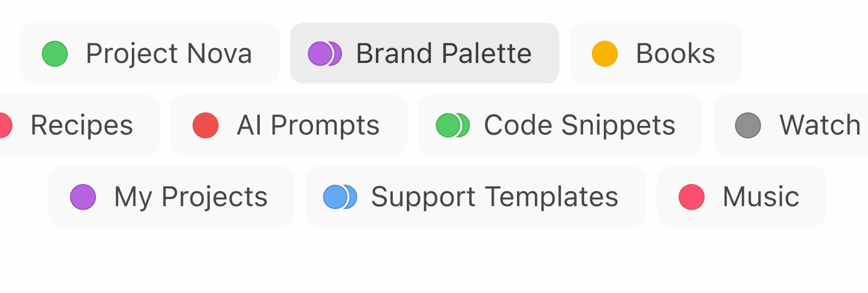Click the gray dot next to Watch
The height and width of the screenshot is (293, 868).
point(748,125)
